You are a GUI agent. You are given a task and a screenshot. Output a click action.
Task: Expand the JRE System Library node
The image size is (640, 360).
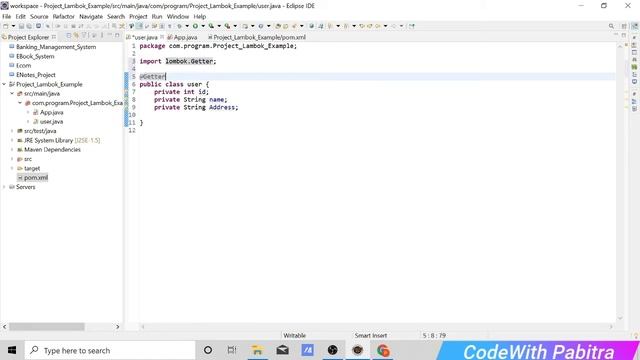(12, 140)
